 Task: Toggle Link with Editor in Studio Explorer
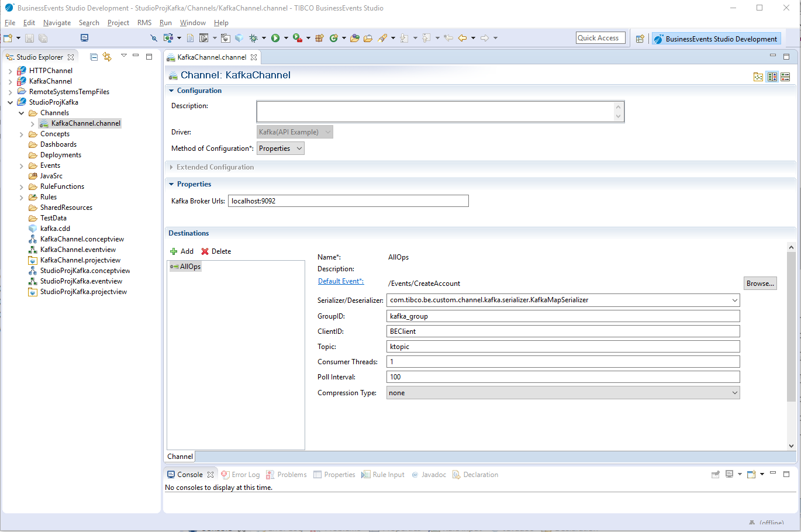click(x=107, y=57)
